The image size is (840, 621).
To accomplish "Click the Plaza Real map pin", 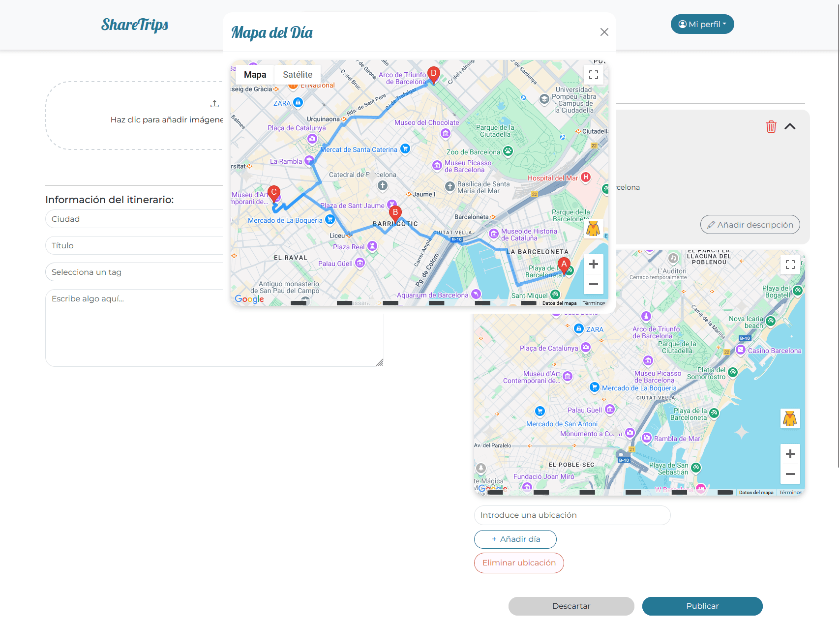I will click(372, 245).
